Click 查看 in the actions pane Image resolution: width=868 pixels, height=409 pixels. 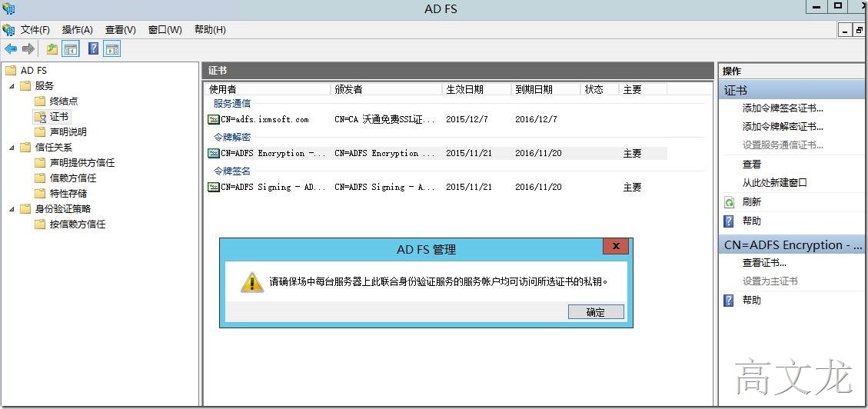coord(752,165)
